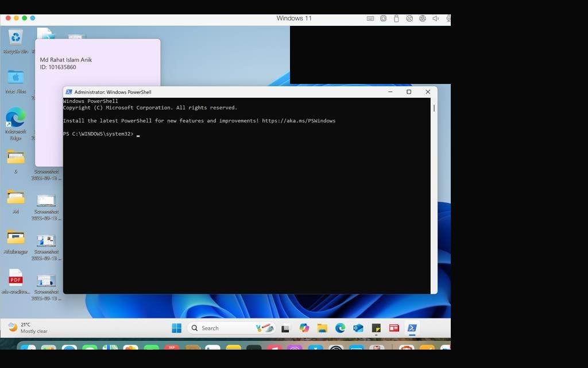
Task: Click 'ID: 101635860' on the sticky note
Action: tap(58, 67)
